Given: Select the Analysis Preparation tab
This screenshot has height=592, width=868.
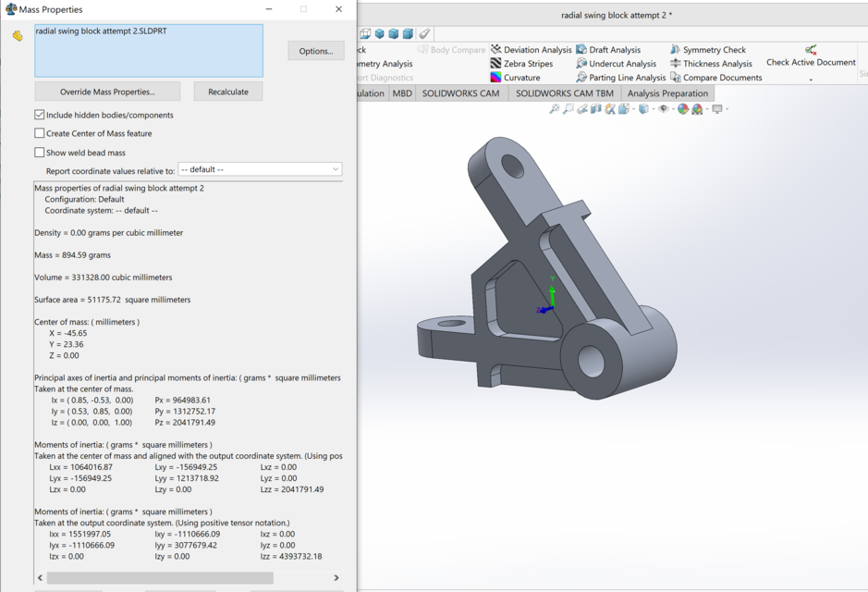Looking at the screenshot, I should click(x=667, y=92).
